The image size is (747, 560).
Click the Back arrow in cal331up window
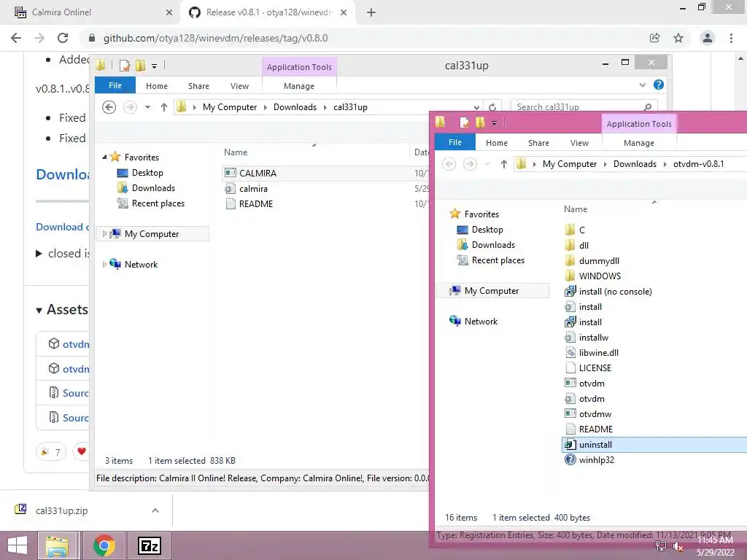[109, 107]
